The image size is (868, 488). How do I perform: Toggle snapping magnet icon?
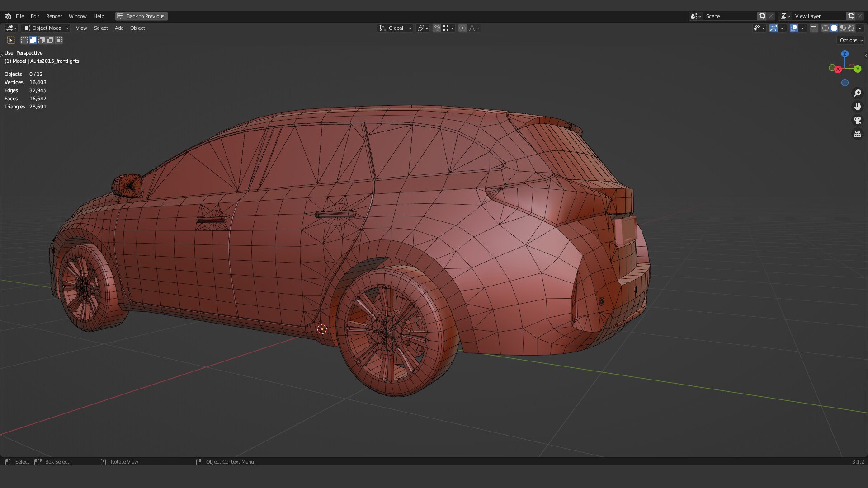click(x=437, y=28)
